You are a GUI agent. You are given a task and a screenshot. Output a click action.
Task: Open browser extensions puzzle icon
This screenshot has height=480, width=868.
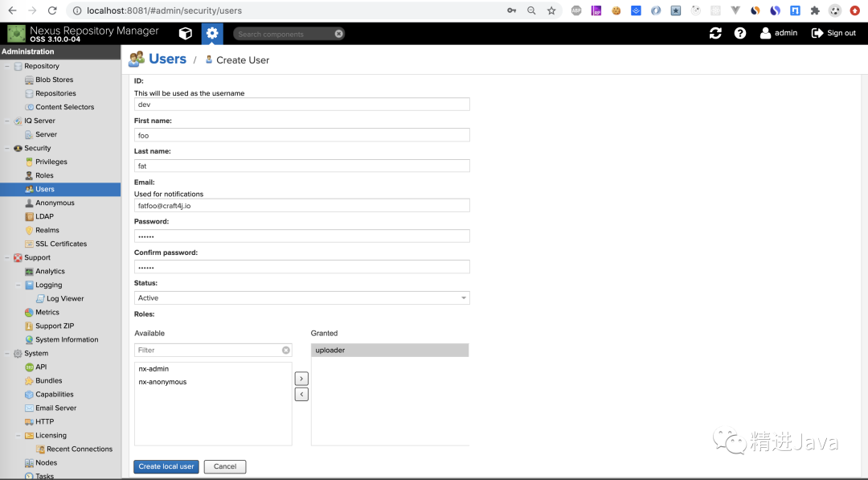815,10
